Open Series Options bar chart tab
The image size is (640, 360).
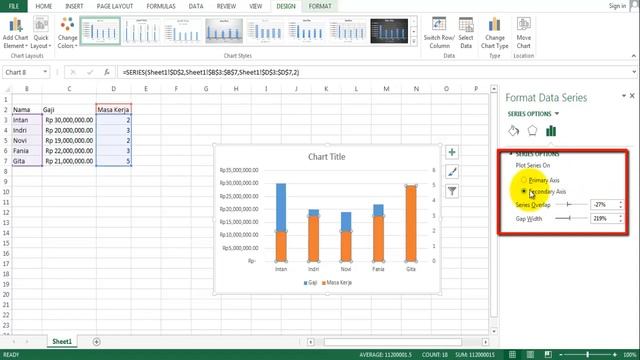pos(551,131)
